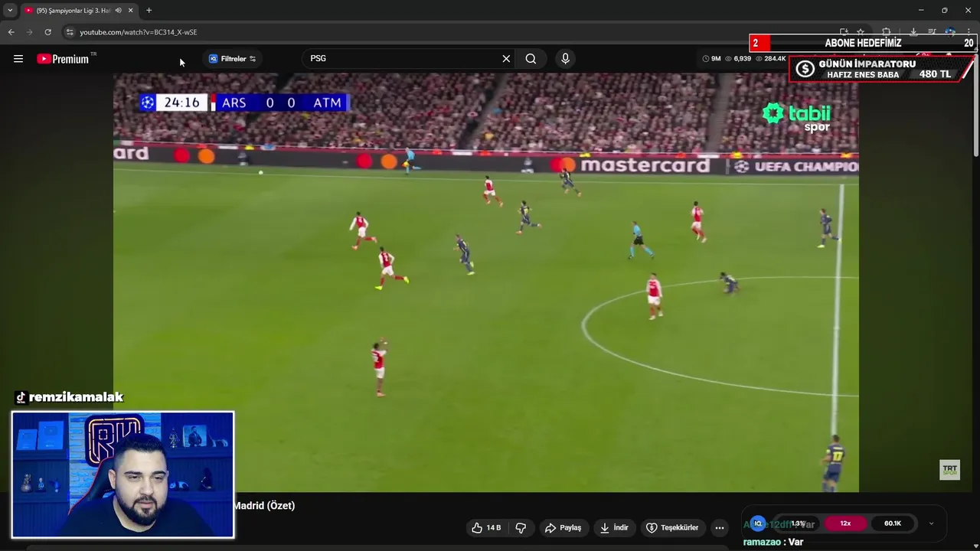The height and width of the screenshot is (551, 980).
Task: Click the streamer webcam thumbnail
Action: 122,474
